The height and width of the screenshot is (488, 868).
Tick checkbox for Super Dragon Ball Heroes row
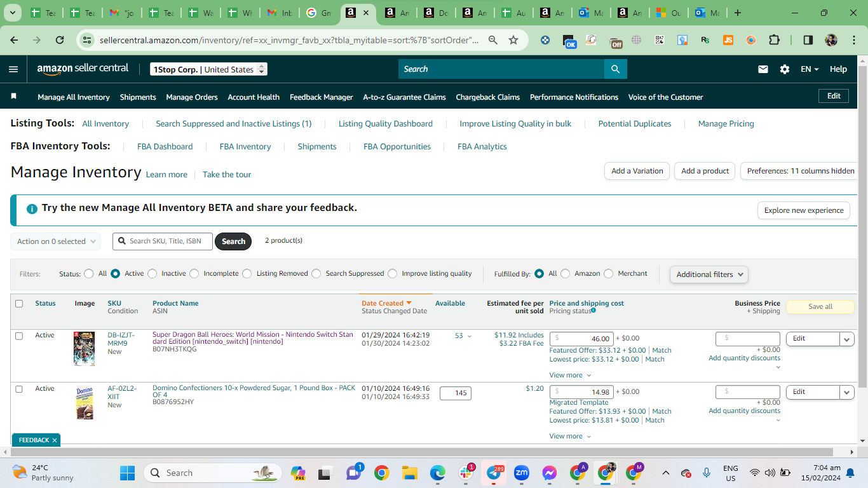19,335
